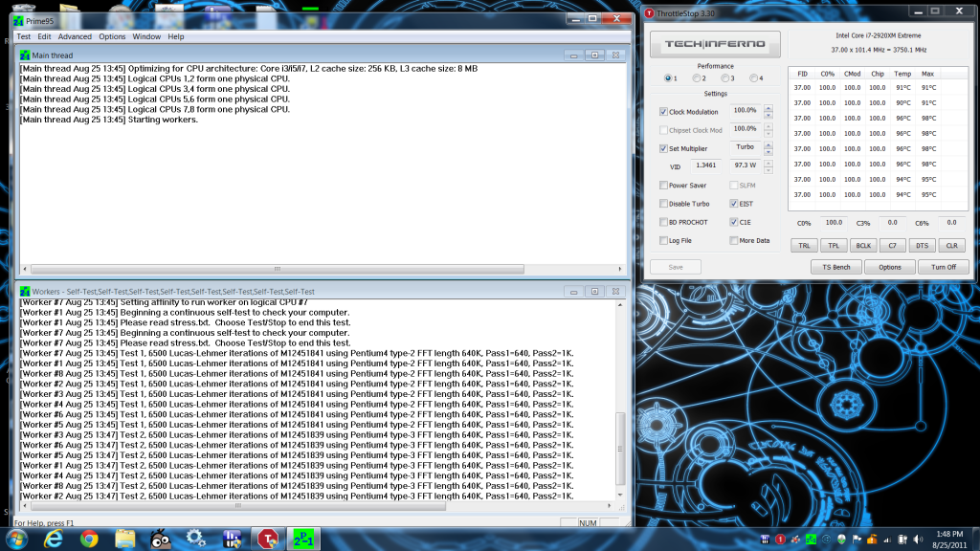Screen dimensions: 980x551
Task: Launch the TS Bench button
Action: 836,268
